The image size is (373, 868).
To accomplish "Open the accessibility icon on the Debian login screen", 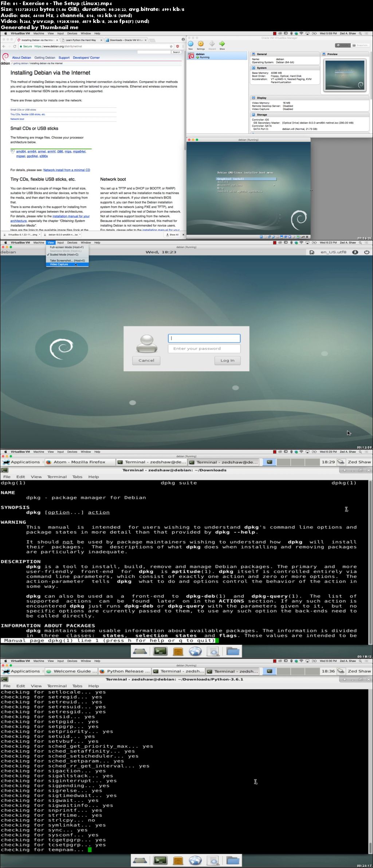I will click(x=355, y=252).
